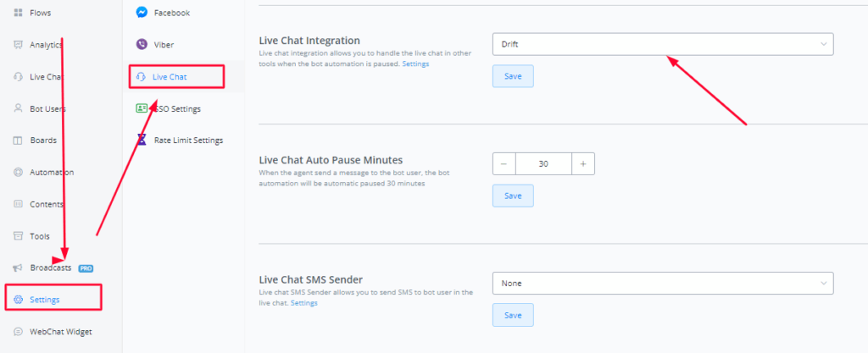Open the Live Chat Integration dropdown
Screen dimensions: 868x353
tap(662, 44)
